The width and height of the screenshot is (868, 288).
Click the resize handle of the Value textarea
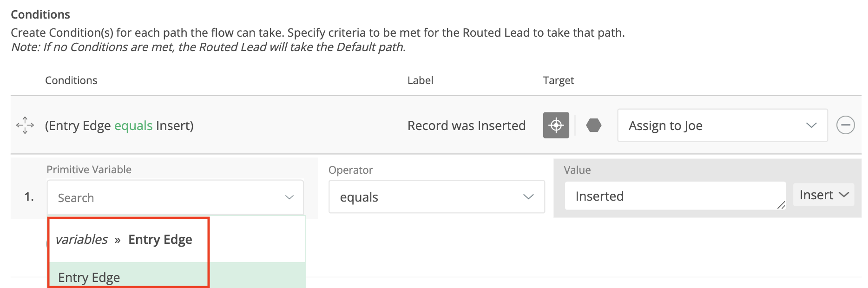coord(781,205)
